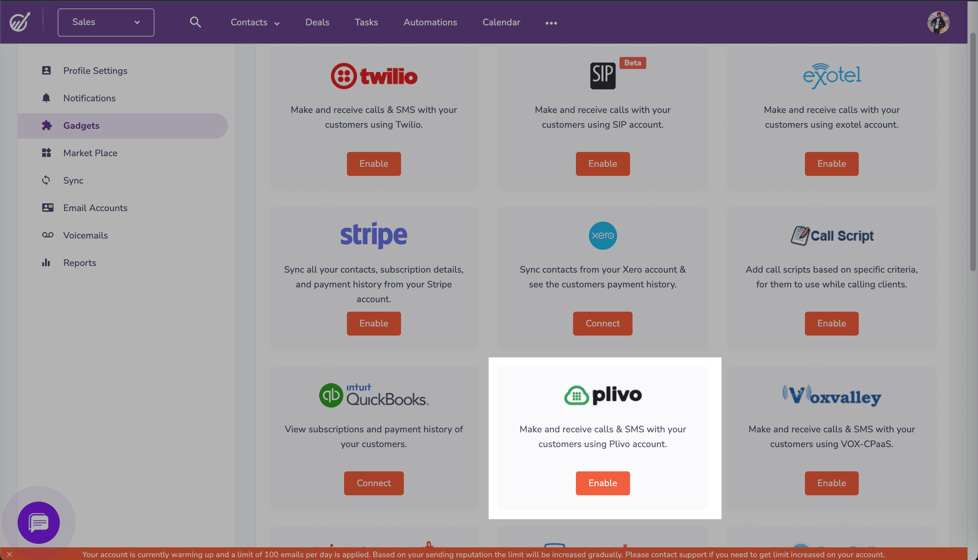Select the Calendar tab
This screenshot has height=560, width=978.
click(x=502, y=22)
